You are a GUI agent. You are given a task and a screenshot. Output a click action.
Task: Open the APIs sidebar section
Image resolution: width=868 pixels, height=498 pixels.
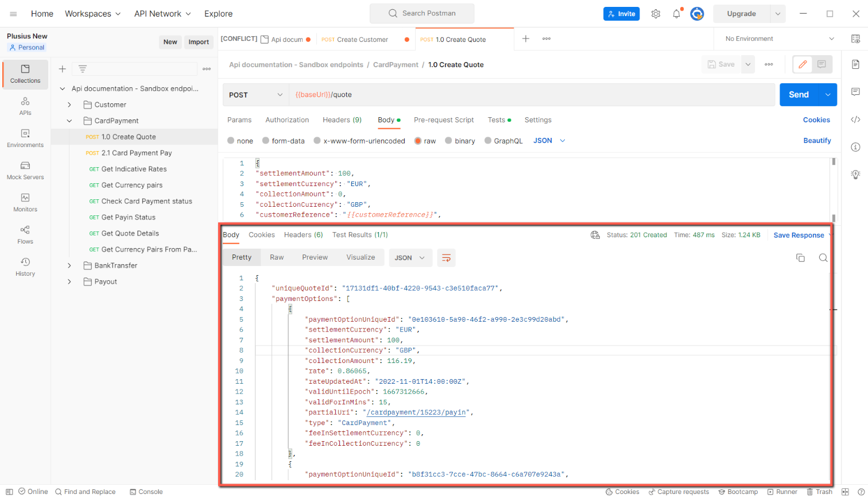tap(25, 106)
